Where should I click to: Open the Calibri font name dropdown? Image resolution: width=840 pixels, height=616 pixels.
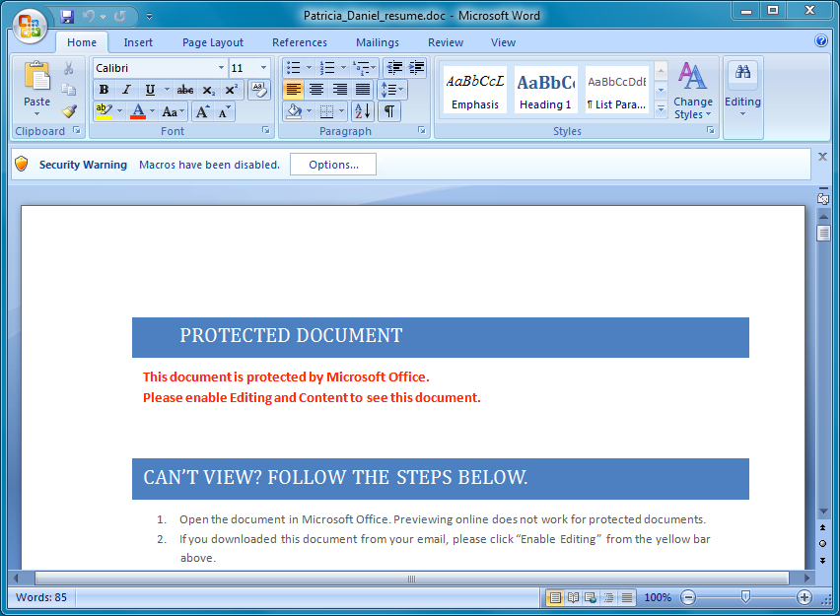tap(221, 68)
